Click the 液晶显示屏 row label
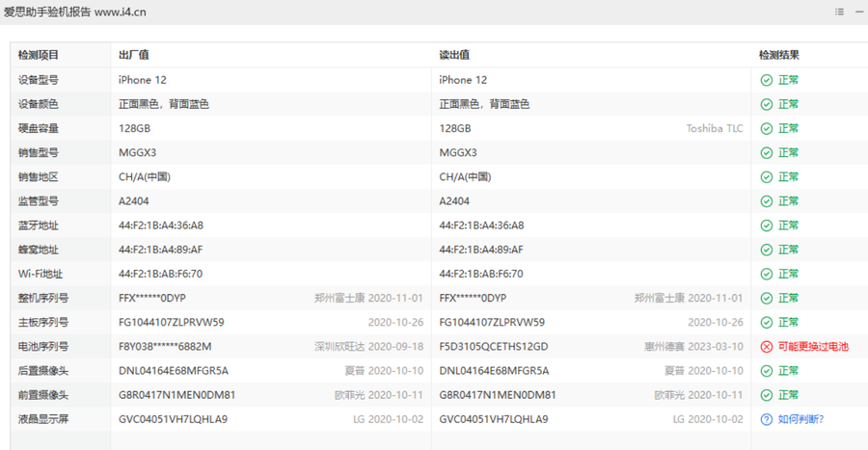 tap(43, 419)
